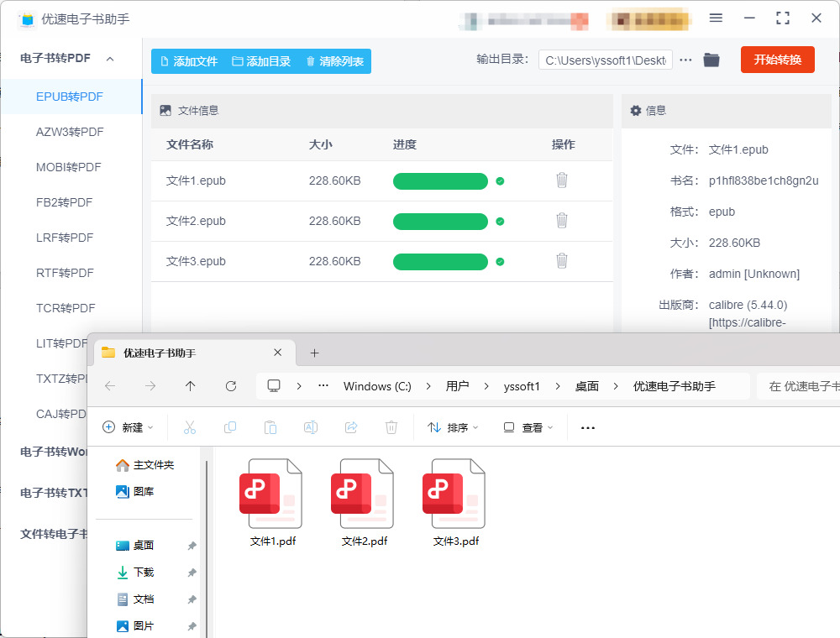Open more options ellipsis in Explorer toolbar
The image size is (840, 638).
tap(588, 427)
